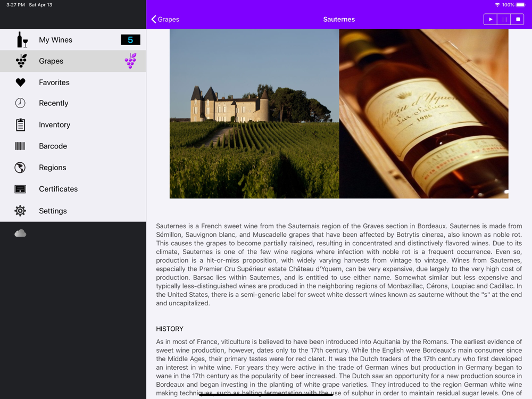Tap the Wi-Fi status icon
The image size is (532, 399).
coord(497,5)
